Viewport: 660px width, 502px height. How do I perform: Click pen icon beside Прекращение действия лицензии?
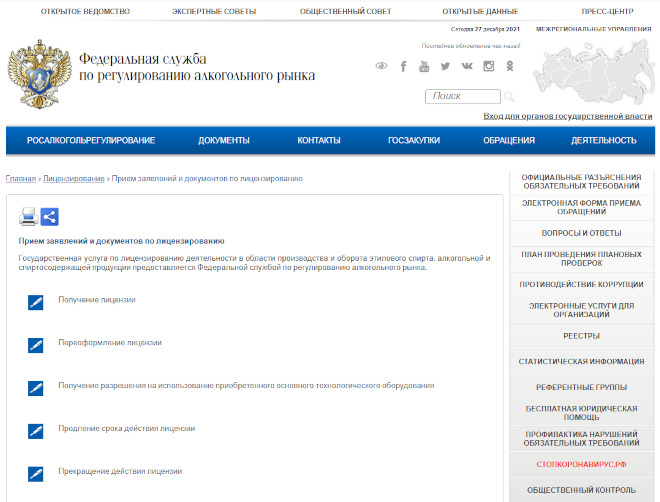coord(36,474)
